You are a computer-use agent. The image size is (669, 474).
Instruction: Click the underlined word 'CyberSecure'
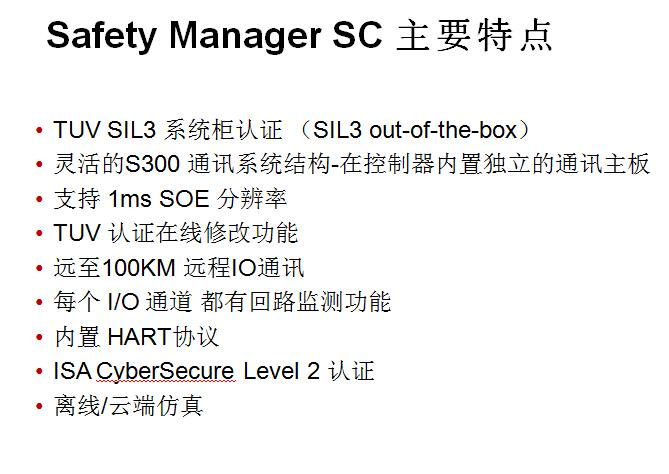[x=165, y=371]
